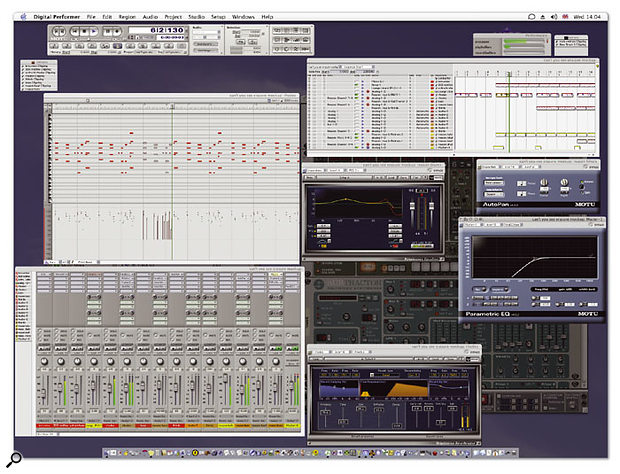Open the File menu
This screenshot has width=620, height=474.
(x=91, y=17)
